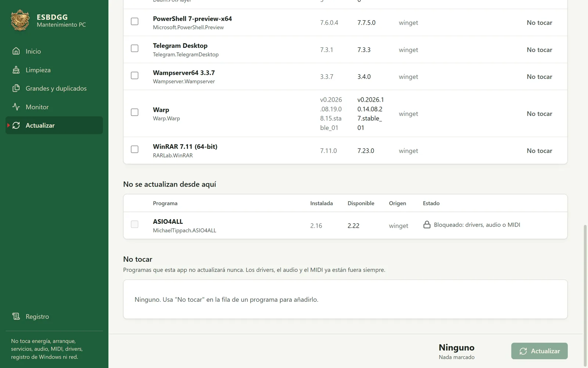Screen dimensions: 588x368
Task: Click No tocar for Telegram Desktop
Action: pyautogui.click(x=539, y=50)
